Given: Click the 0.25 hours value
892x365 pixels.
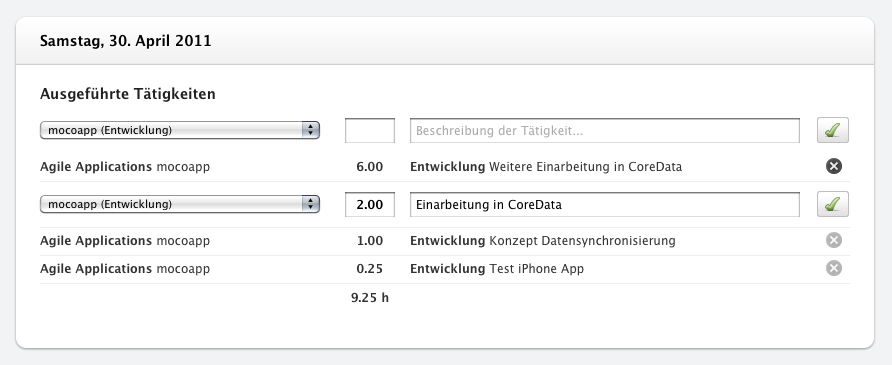Looking at the screenshot, I should coord(370,269).
